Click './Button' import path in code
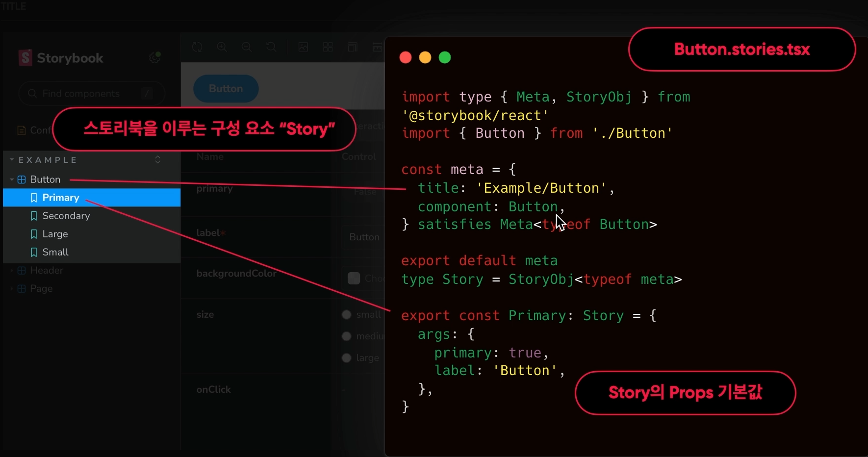Image resolution: width=868 pixels, height=457 pixels. pyautogui.click(x=632, y=133)
